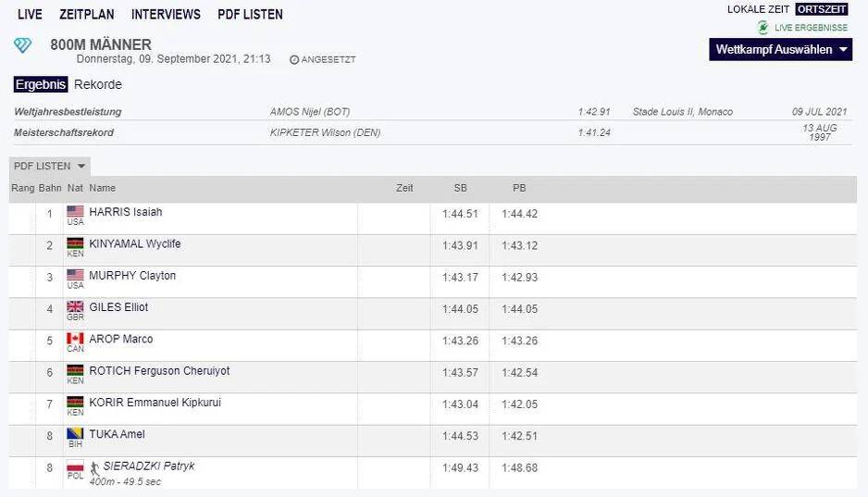Select the Ergebnis tab
The image size is (868, 497).
(41, 84)
